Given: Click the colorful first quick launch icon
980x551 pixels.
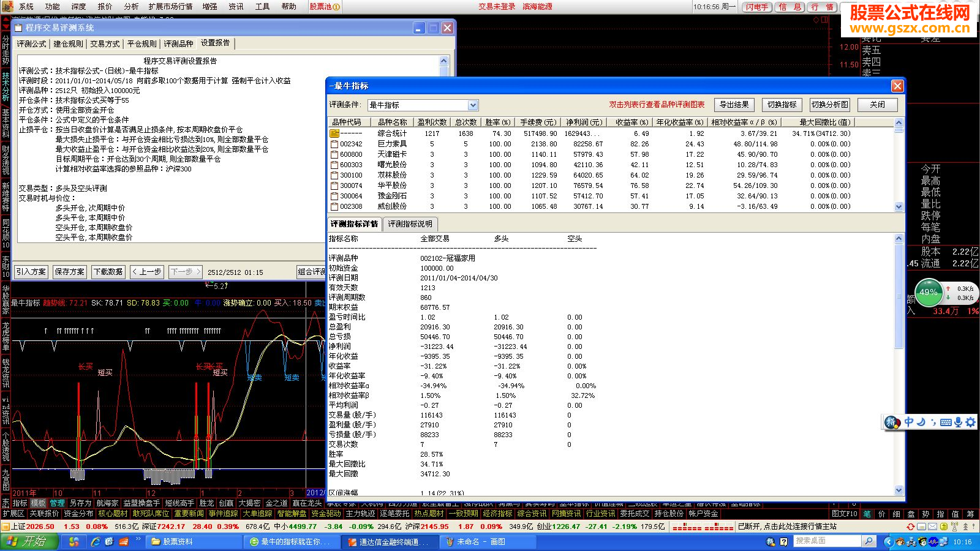Looking at the screenshot, I should click(x=74, y=542).
